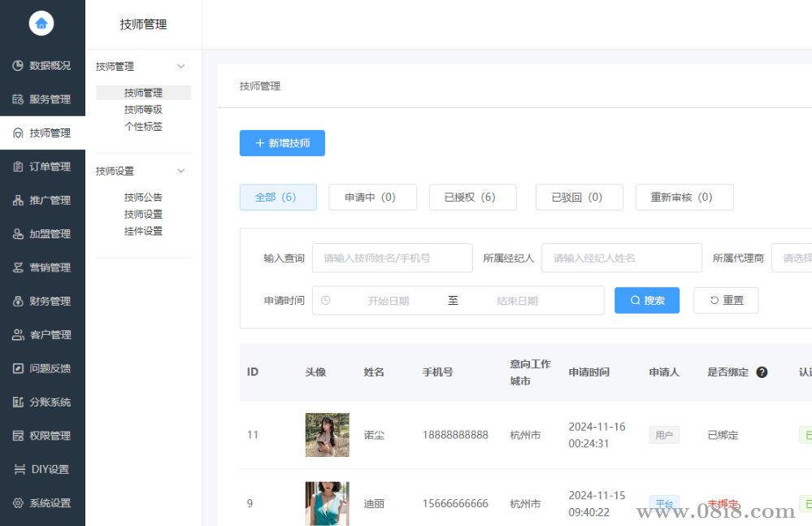Viewport: 812px width, 526px height.
Task: Switch to the 已驳回 tab
Action: [x=579, y=197]
